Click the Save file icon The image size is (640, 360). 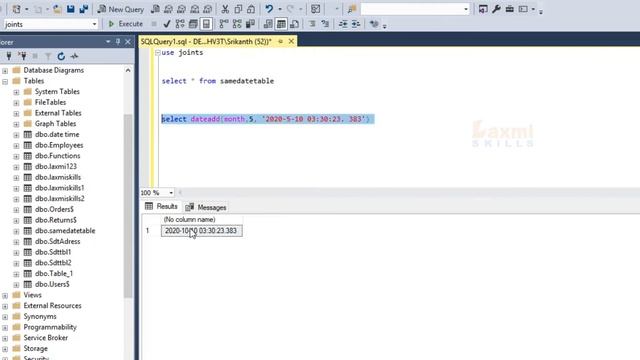pos(71,9)
